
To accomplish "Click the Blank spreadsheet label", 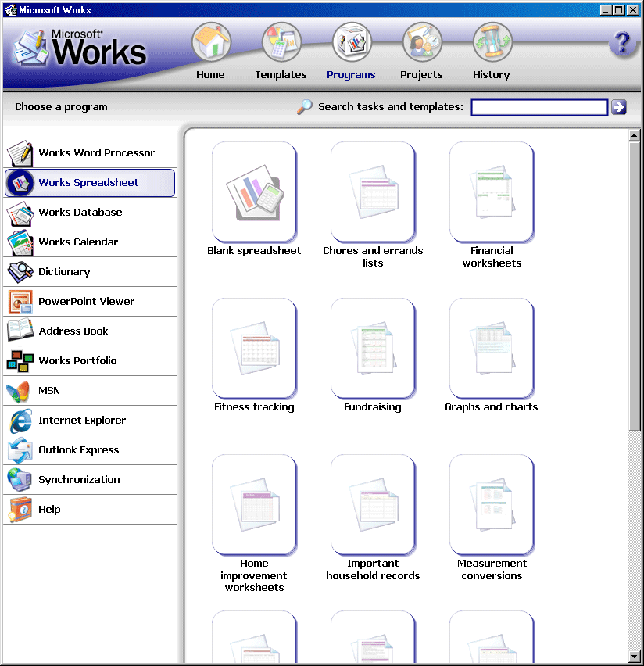I will (x=254, y=251).
